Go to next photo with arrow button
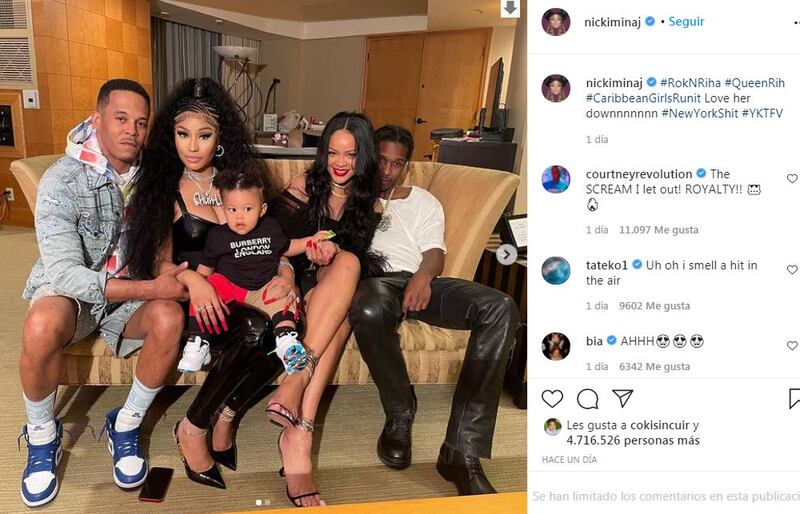 (506, 254)
